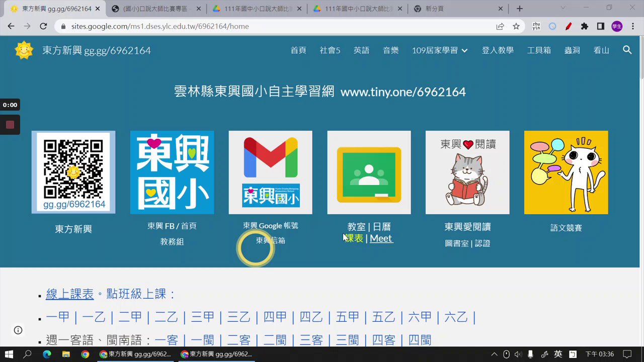Click the browser reload button
This screenshot has width=644, height=362.
pyautogui.click(x=43, y=26)
